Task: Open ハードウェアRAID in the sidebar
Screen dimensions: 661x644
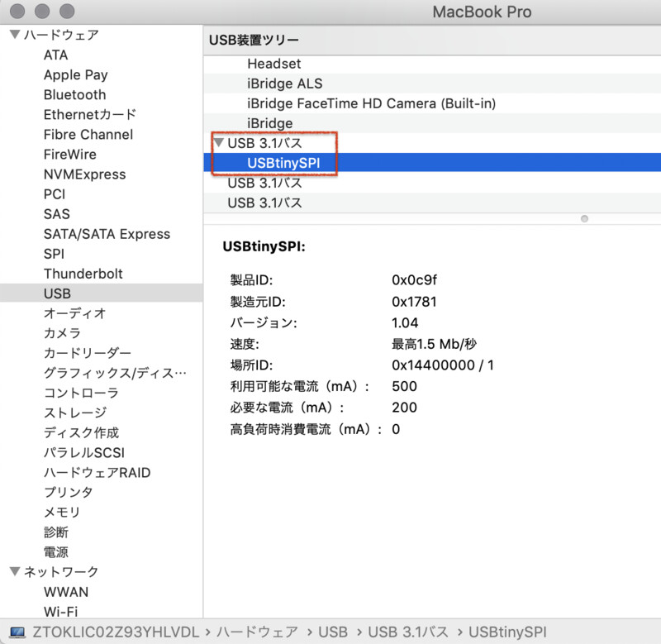Action: (97, 472)
